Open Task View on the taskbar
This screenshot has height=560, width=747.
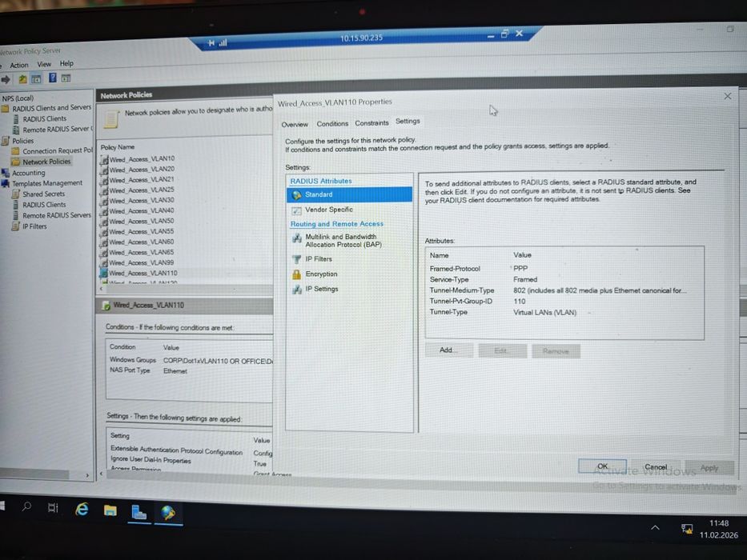point(53,508)
